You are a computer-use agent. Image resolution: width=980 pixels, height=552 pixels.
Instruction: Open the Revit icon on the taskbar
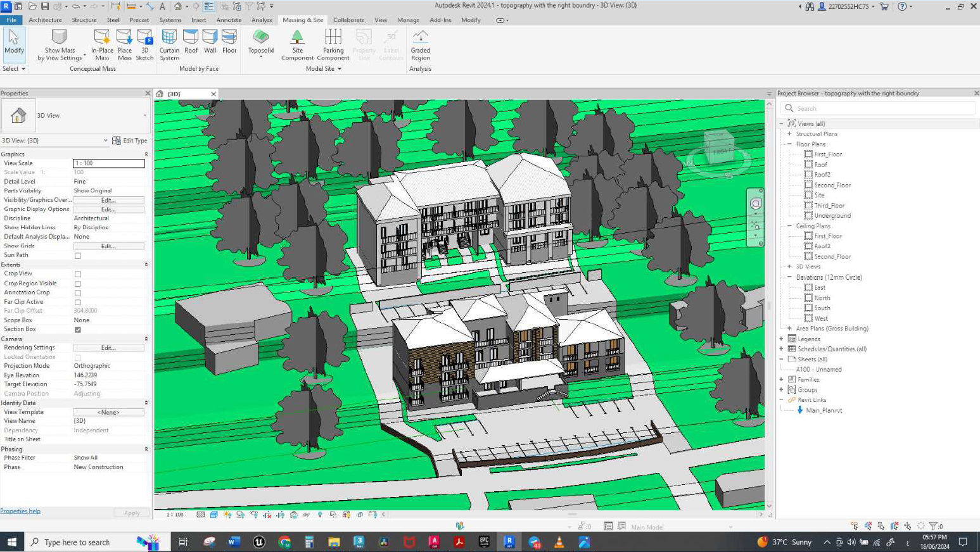509,542
